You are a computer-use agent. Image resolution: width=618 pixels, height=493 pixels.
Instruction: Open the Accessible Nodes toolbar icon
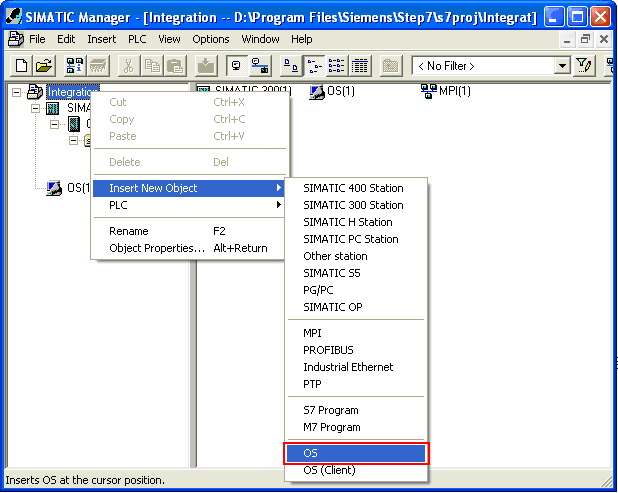pyautogui.click(x=74, y=65)
